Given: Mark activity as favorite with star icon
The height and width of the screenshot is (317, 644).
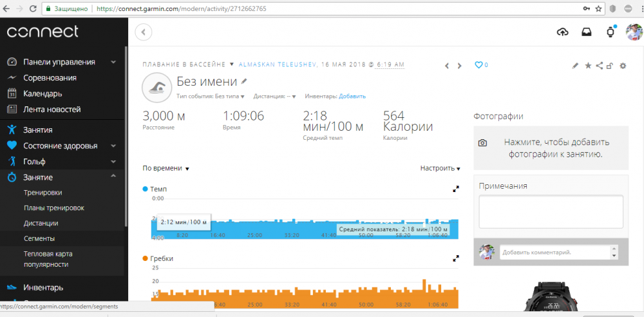Looking at the screenshot, I should point(587,66).
